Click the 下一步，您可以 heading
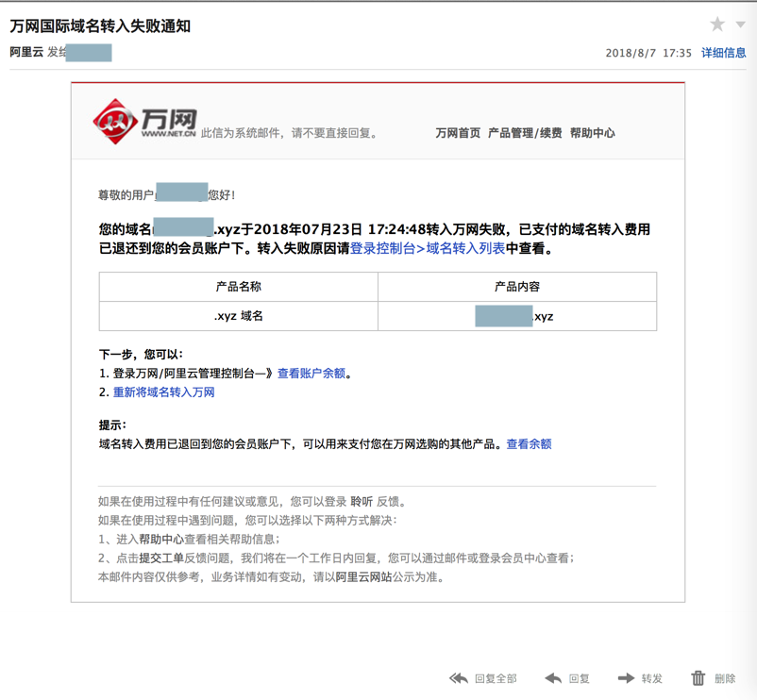The height and width of the screenshot is (700, 757). click(141, 355)
